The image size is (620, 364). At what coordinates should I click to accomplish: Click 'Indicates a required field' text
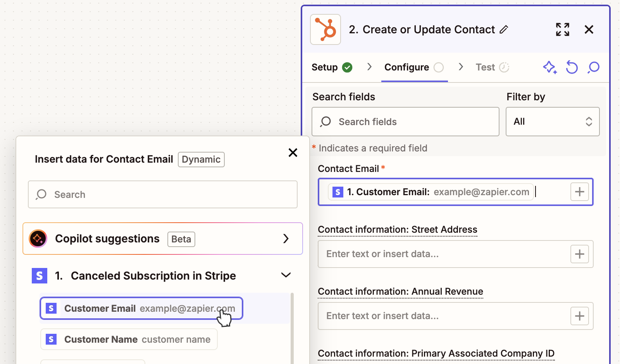click(x=373, y=148)
